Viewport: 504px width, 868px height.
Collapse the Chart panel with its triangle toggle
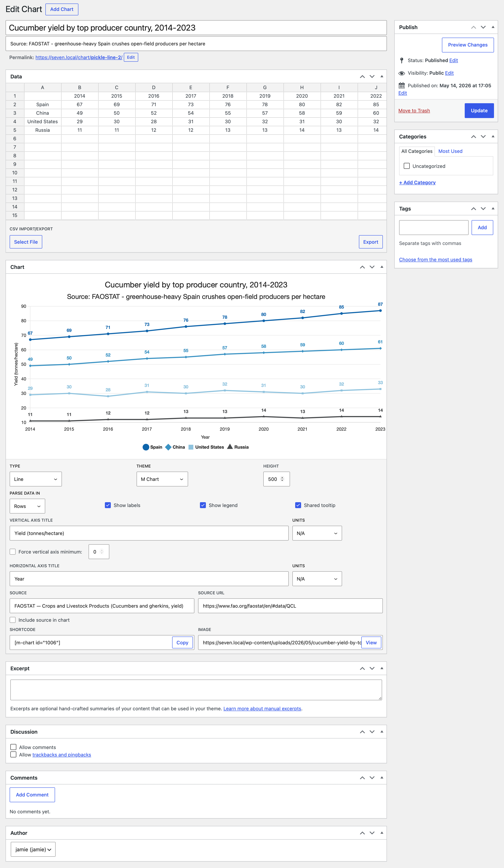tap(382, 267)
